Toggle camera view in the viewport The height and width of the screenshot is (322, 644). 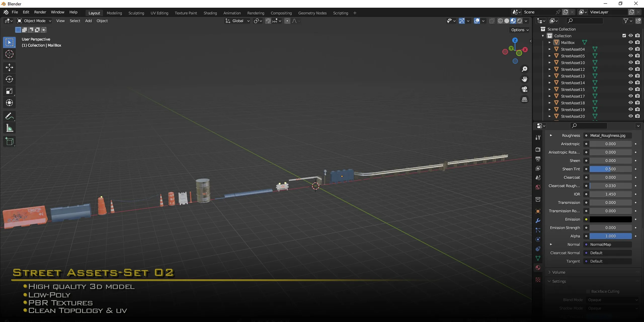coord(525,89)
